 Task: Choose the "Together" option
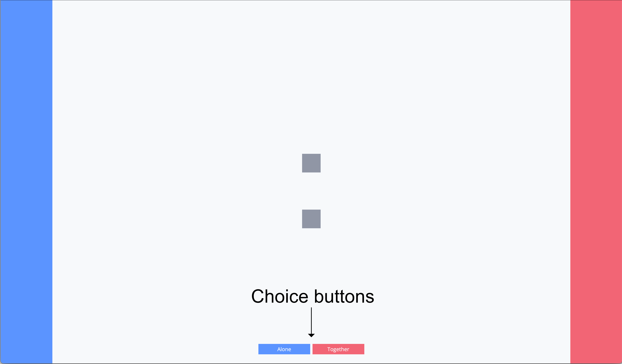[338, 349]
